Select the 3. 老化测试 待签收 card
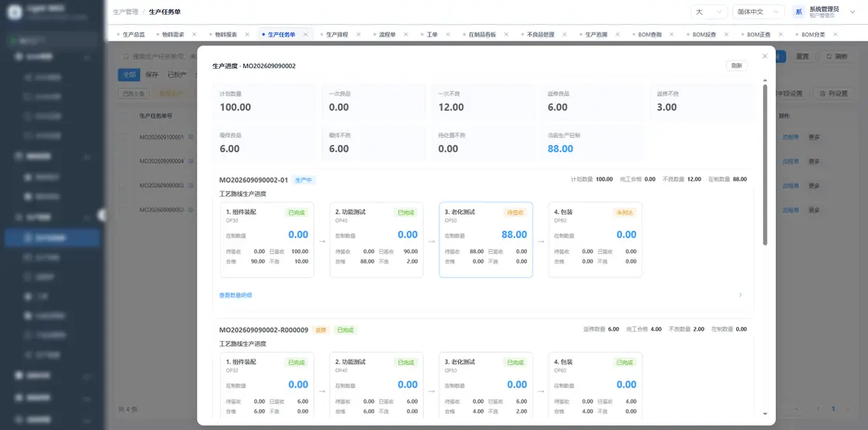Viewport: 868px width, 430px height. coord(486,239)
